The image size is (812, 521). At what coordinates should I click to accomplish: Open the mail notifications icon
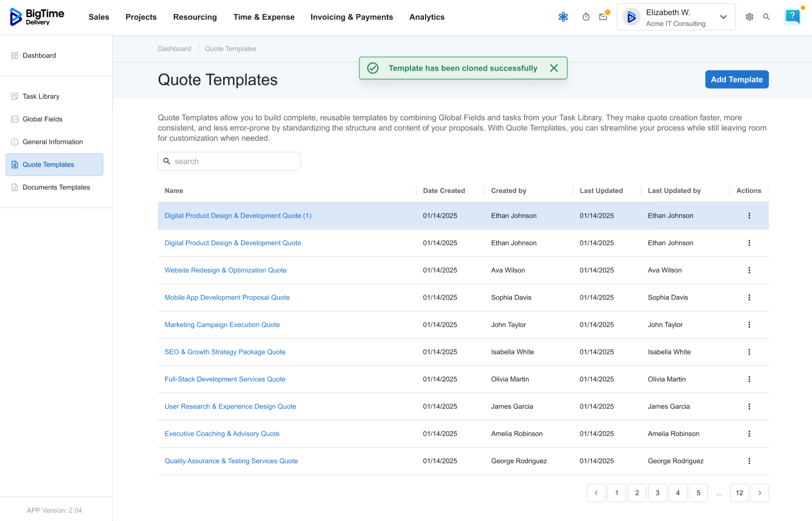[603, 17]
